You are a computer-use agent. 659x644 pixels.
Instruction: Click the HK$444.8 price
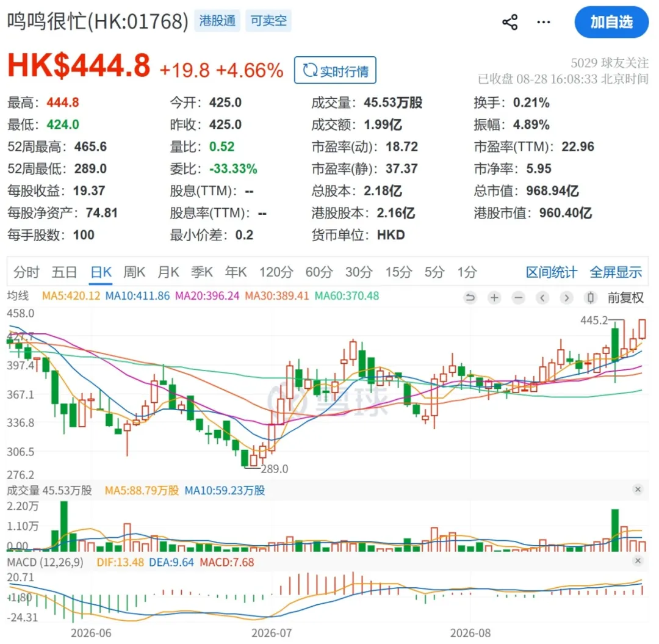(x=79, y=65)
